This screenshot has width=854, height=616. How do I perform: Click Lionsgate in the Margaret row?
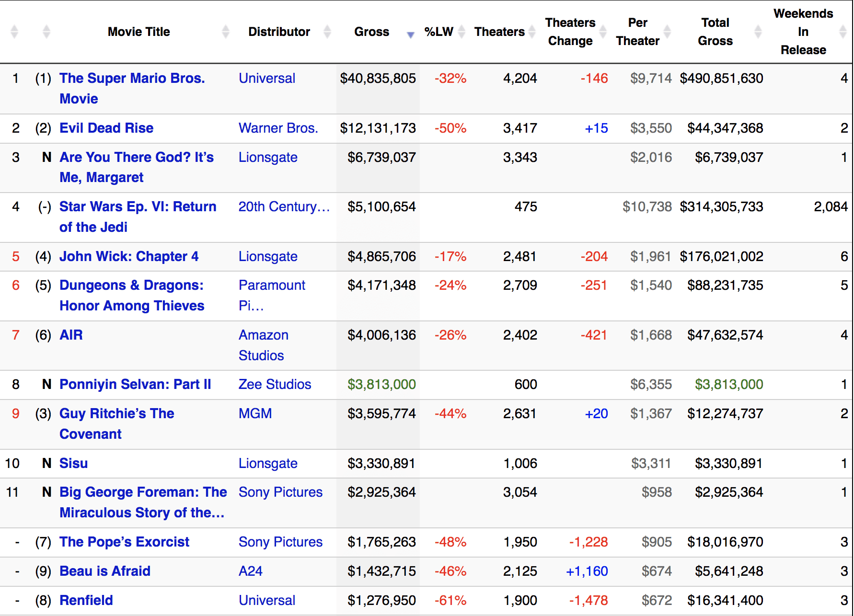268,157
